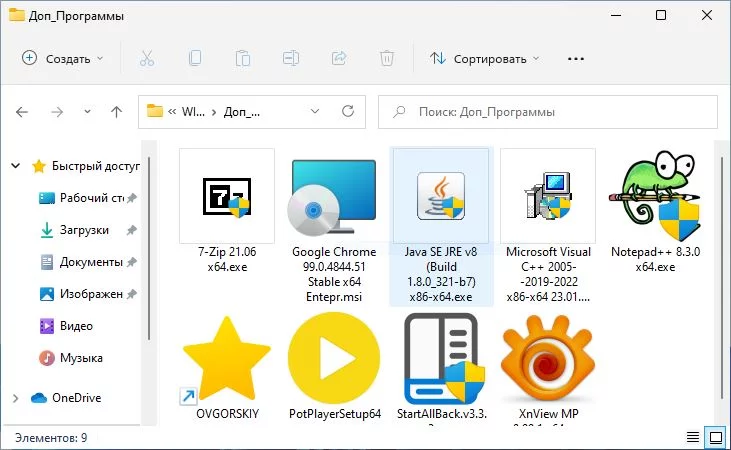Collapse the Быстрый доступ tree node
731x450 pixels.
[15, 166]
